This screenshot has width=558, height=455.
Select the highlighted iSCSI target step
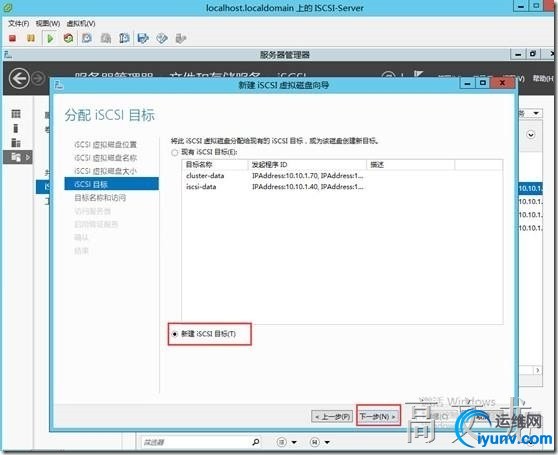(x=111, y=184)
